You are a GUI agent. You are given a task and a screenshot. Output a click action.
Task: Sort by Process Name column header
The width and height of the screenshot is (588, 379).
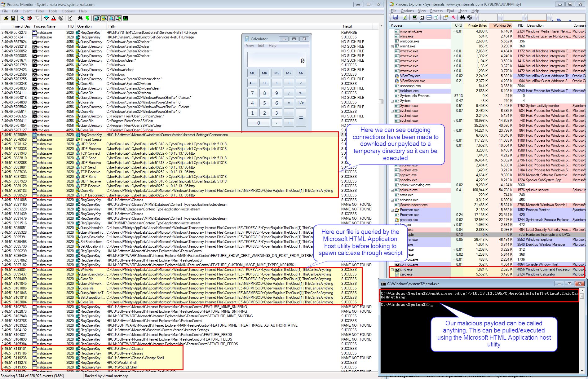coord(48,26)
